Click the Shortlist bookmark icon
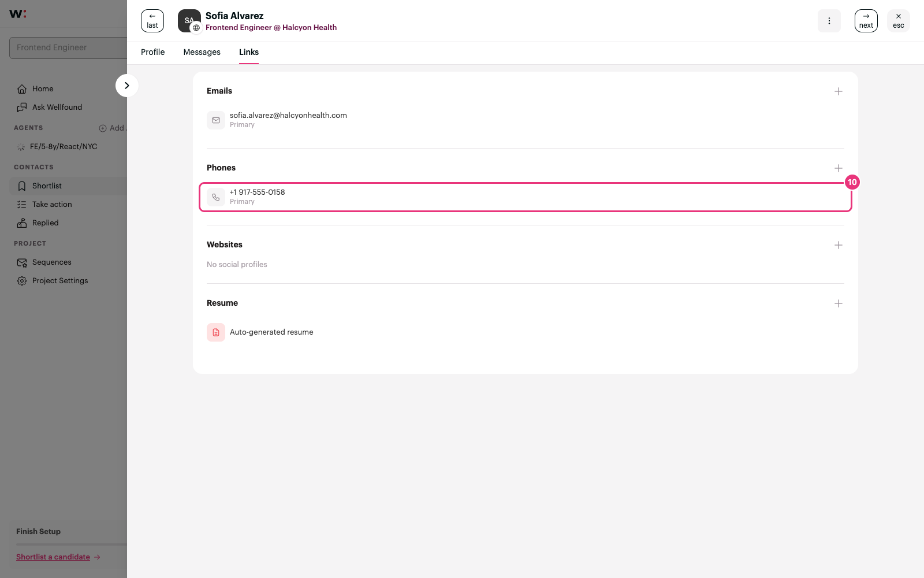 click(x=22, y=186)
